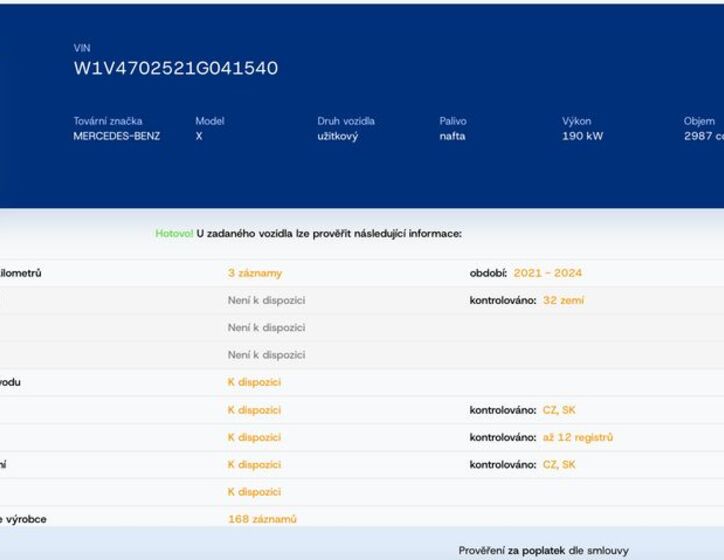
Task: Click the "Objem" engine displacement value
Action: tap(703, 136)
